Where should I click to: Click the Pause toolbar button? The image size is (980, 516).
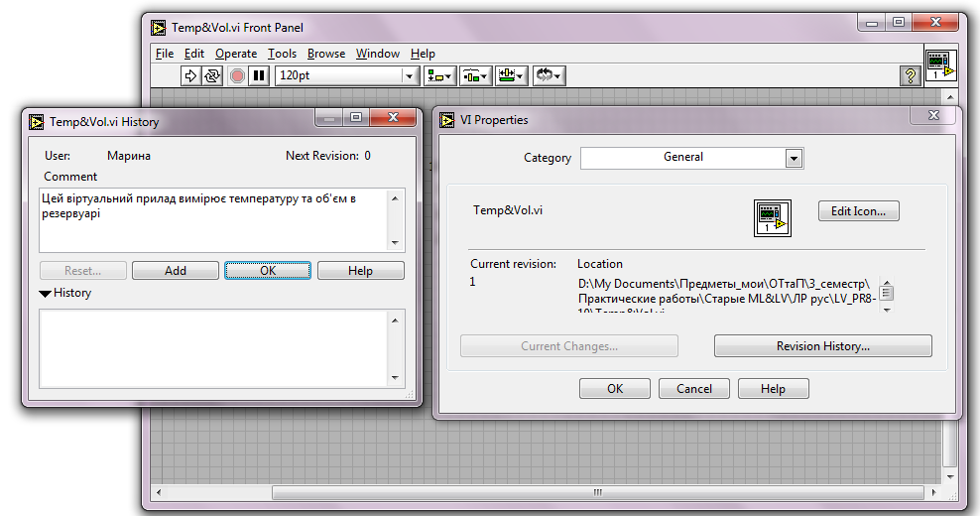[259, 75]
